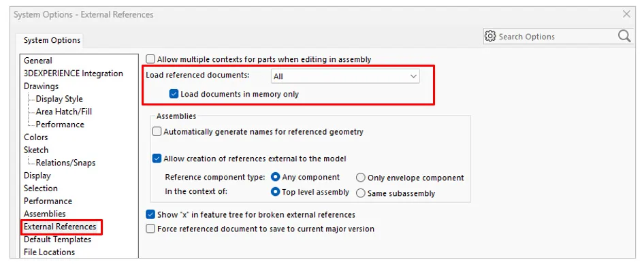Image resolution: width=644 pixels, height=264 pixels.
Task: Uncheck Show "x" for broken external references
Action: pos(150,214)
